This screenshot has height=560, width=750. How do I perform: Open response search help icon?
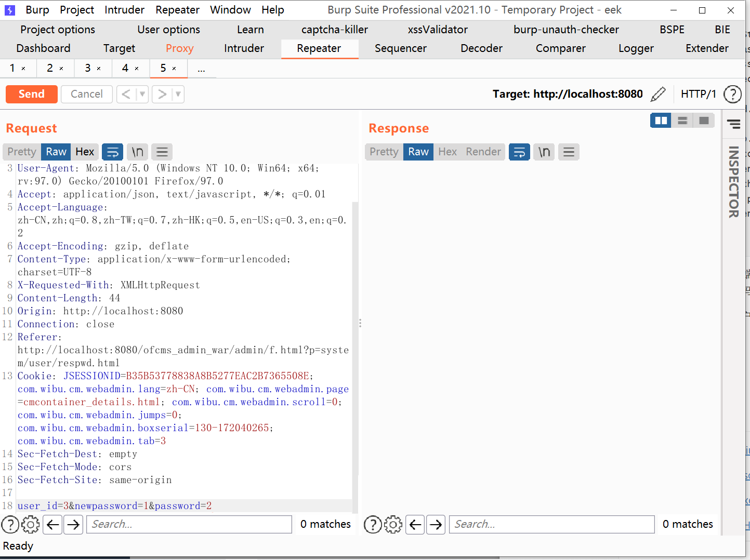[373, 525]
